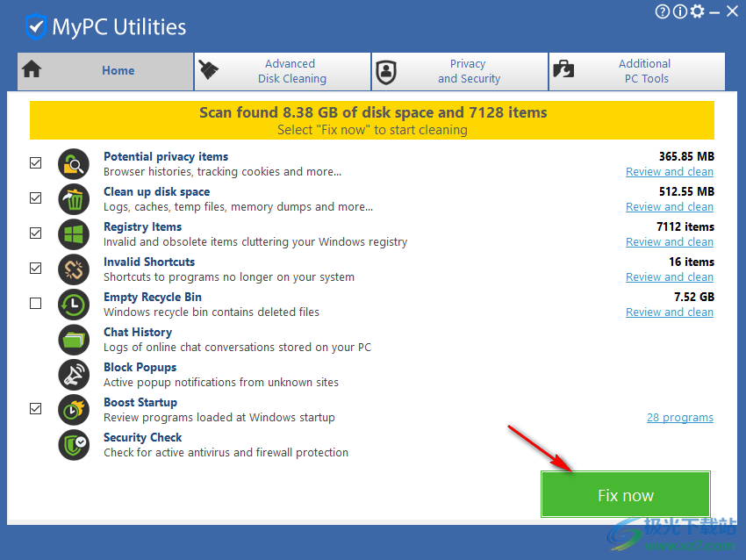
Task: Click the 7112 items count
Action: [x=685, y=227]
